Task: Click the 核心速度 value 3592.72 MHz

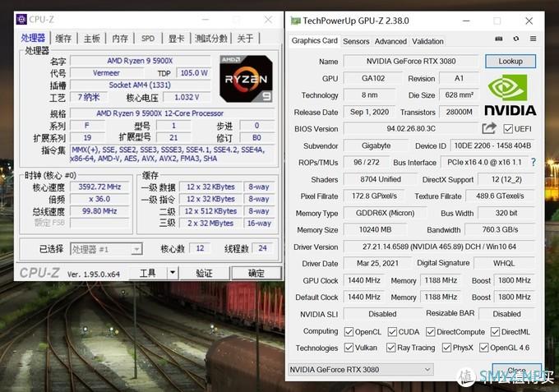Action: [99, 187]
